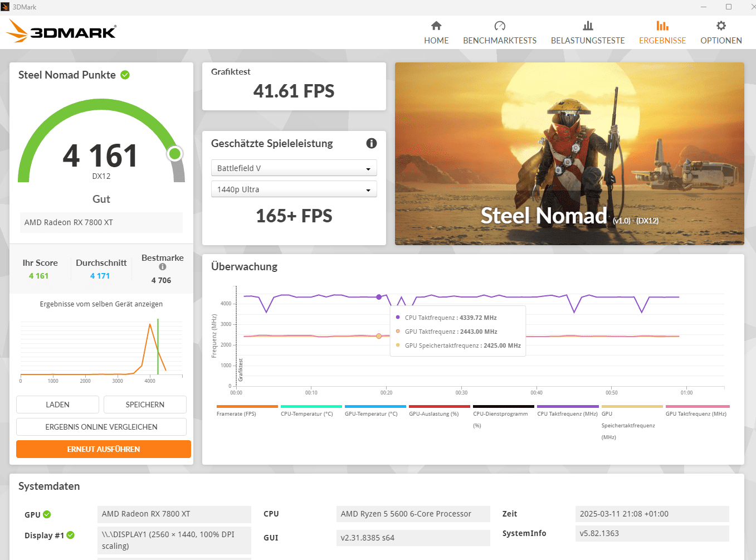
Task: Click Ihr Score value 4 161
Action: [x=39, y=276]
